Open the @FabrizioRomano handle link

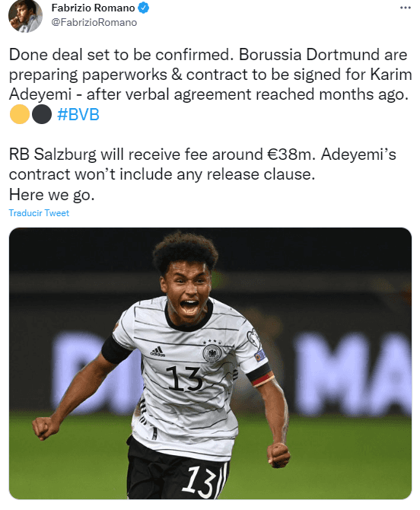[x=94, y=22]
